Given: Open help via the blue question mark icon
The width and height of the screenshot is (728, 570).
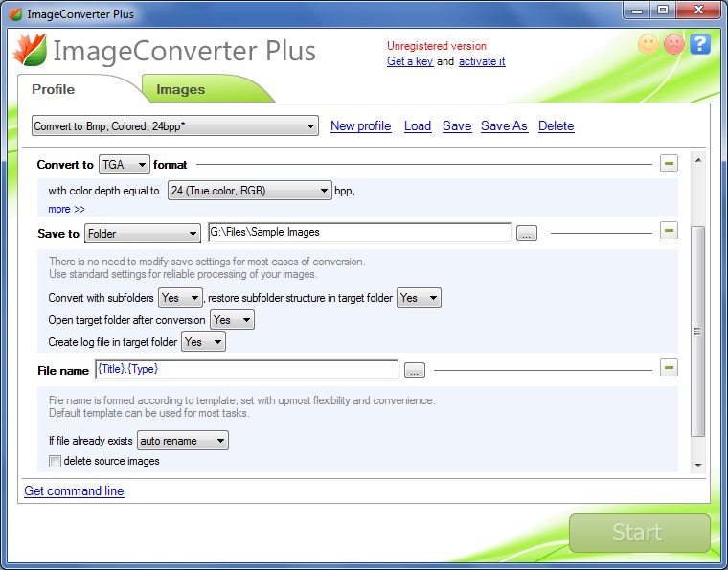Looking at the screenshot, I should click(x=699, y=44).
